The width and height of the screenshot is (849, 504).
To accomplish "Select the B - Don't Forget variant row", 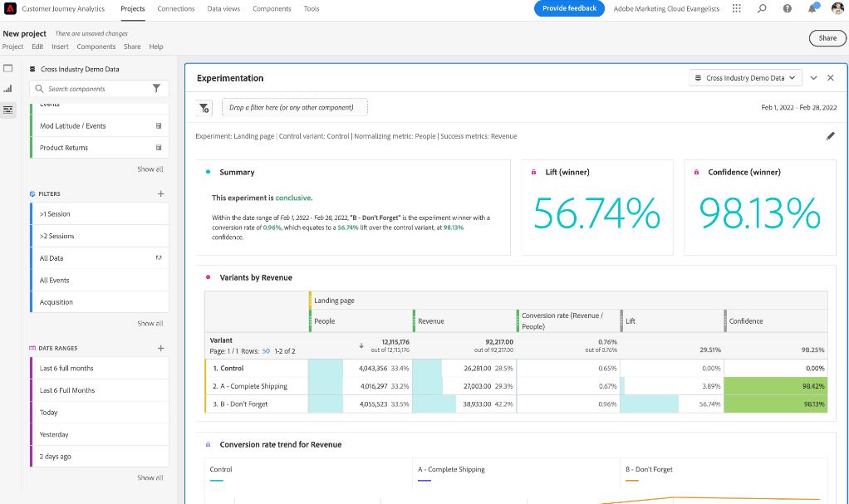I will pyautogui.click(x=515, y=404).
